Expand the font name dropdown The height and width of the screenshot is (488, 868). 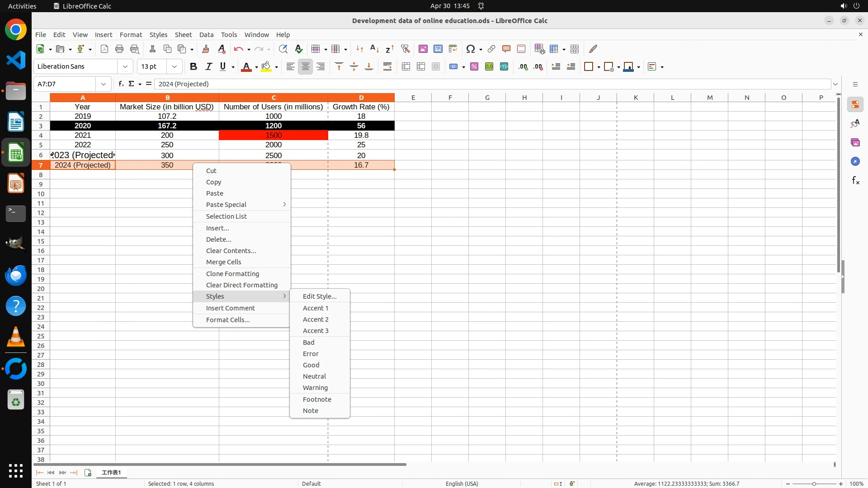click(x=125, y=67)
